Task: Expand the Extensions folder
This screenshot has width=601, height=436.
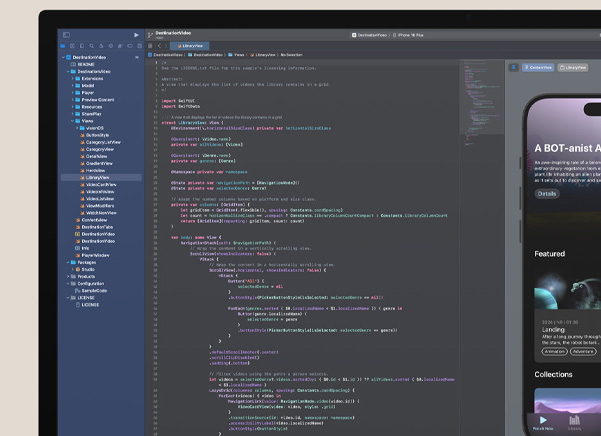Action: coord(72,79)
